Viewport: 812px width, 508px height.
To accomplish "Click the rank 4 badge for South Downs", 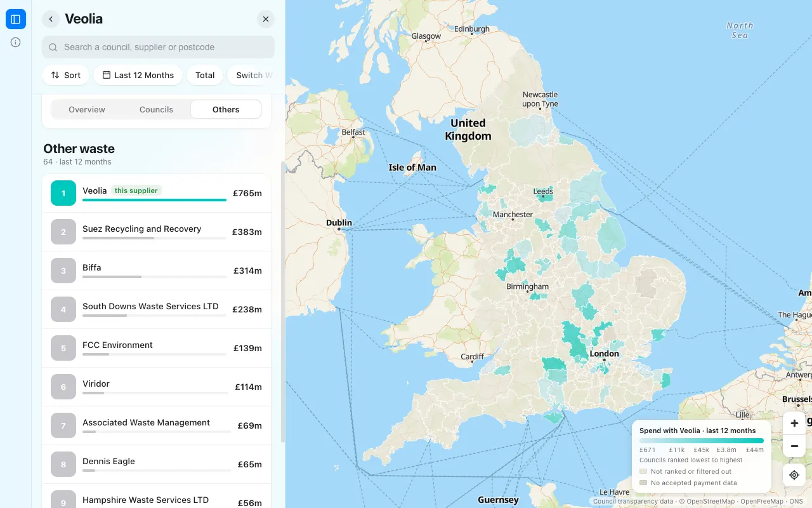I will pos(63,309).
